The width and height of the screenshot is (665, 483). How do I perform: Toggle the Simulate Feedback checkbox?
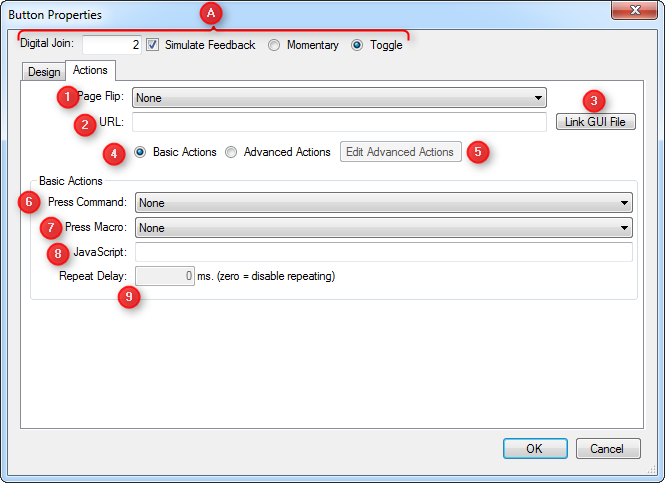153,45
